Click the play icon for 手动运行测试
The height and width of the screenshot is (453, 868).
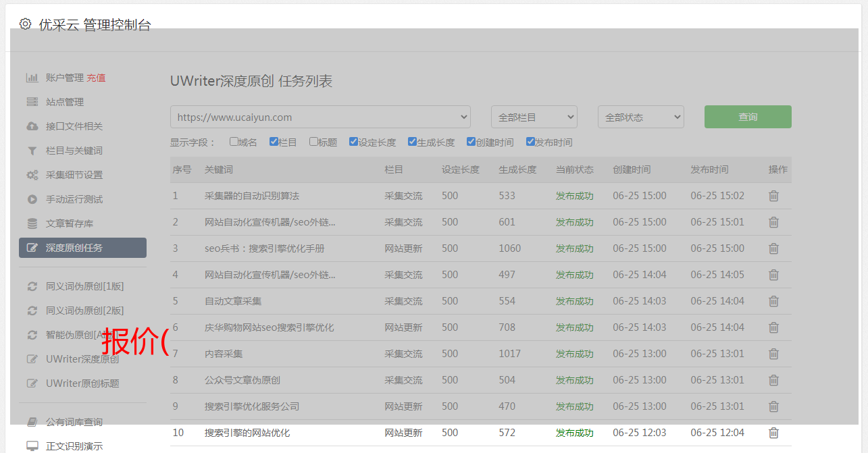click(x=32, y=199)
